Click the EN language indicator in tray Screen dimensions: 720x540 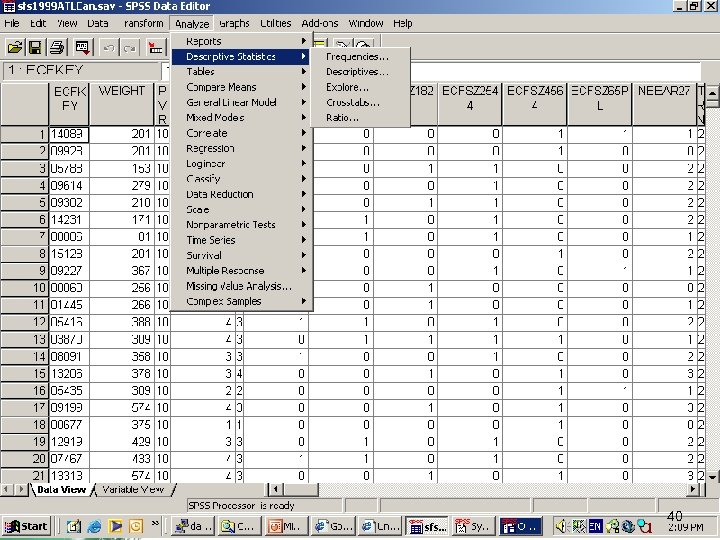595,526
